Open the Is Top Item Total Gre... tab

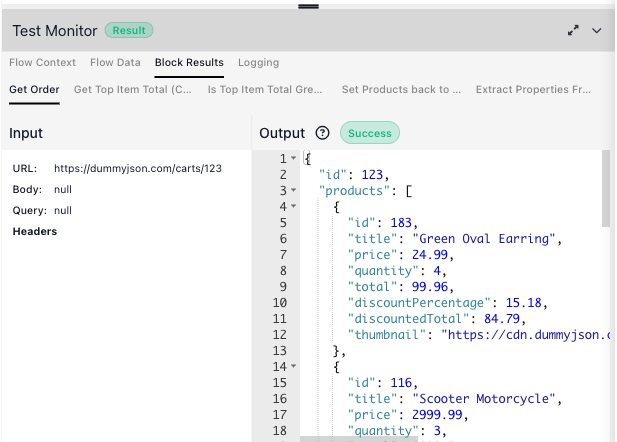click(265, 89)
